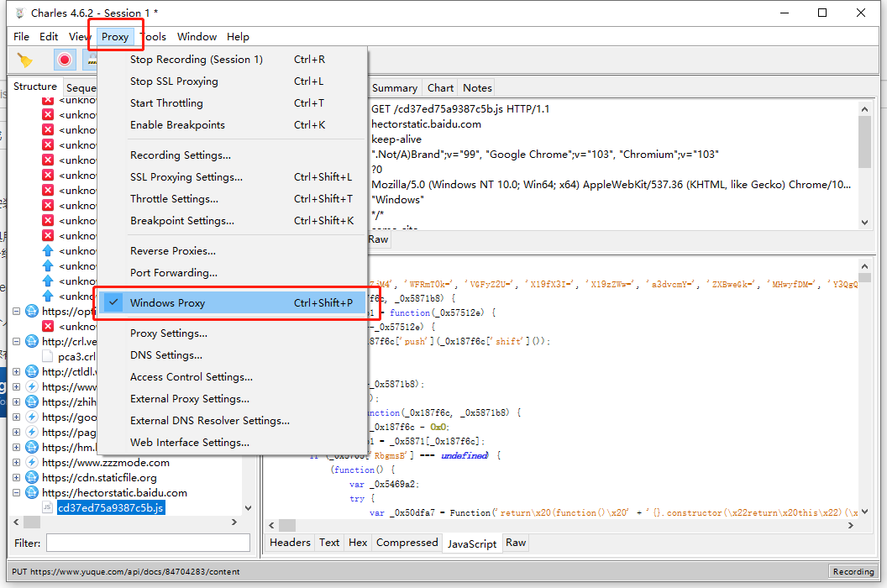Switch to the Notes tab
Screen dimensions: 887x588
477,87
